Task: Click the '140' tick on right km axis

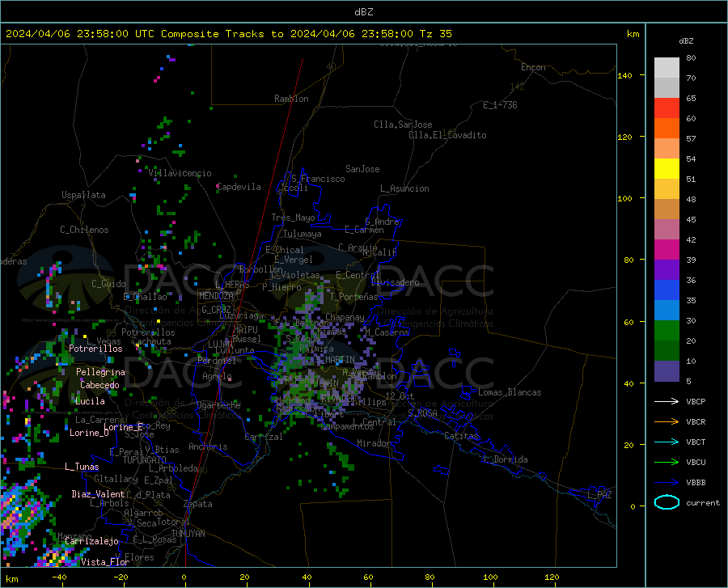Action: tap(624, 75)
